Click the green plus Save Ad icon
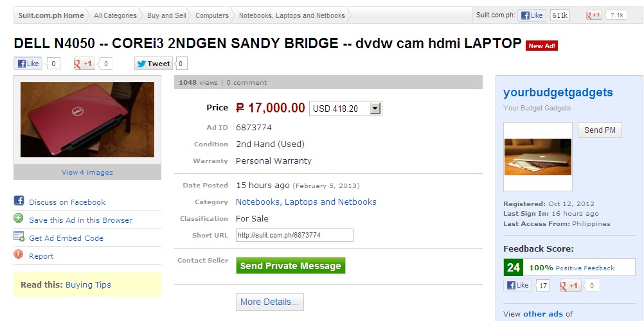Screen dimensions: 644x321 click(x=19, y=218)
